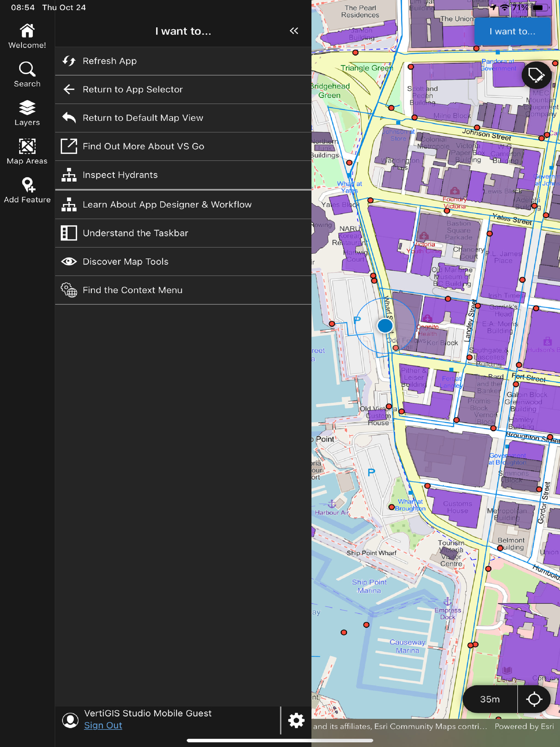Tap the blue current location dot
The image size is (560, 747).
(x=385, y=326)
